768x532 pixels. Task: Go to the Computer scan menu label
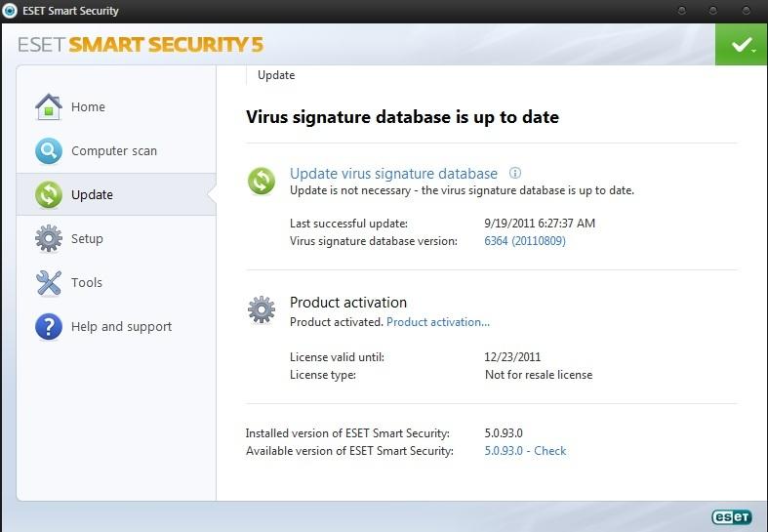click(x=114, y=151)
